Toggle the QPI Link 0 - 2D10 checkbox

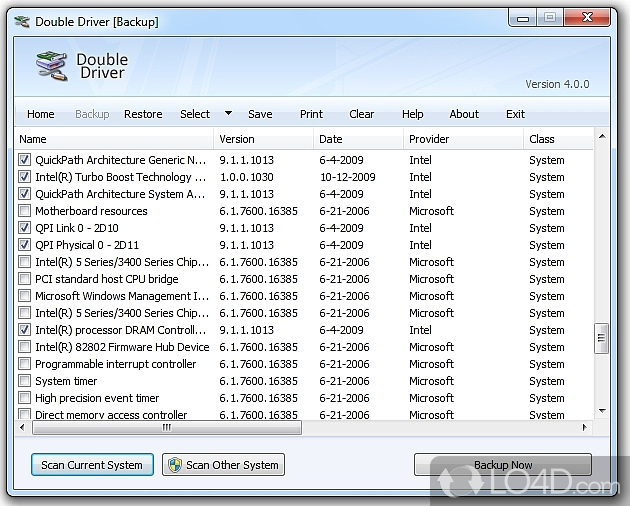(x=25, y=228)
